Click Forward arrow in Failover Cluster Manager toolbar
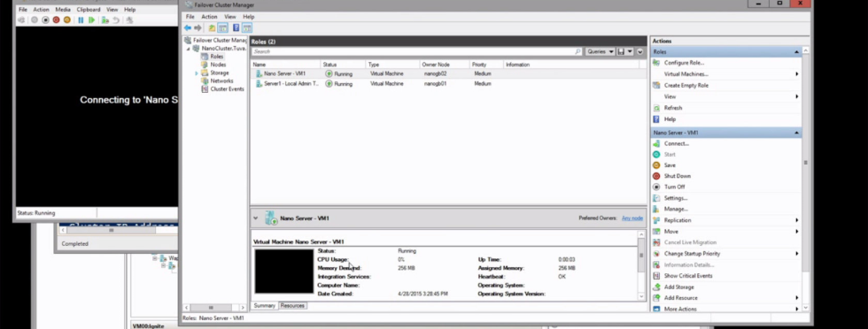The image size is (868, 329). [198, 27]
